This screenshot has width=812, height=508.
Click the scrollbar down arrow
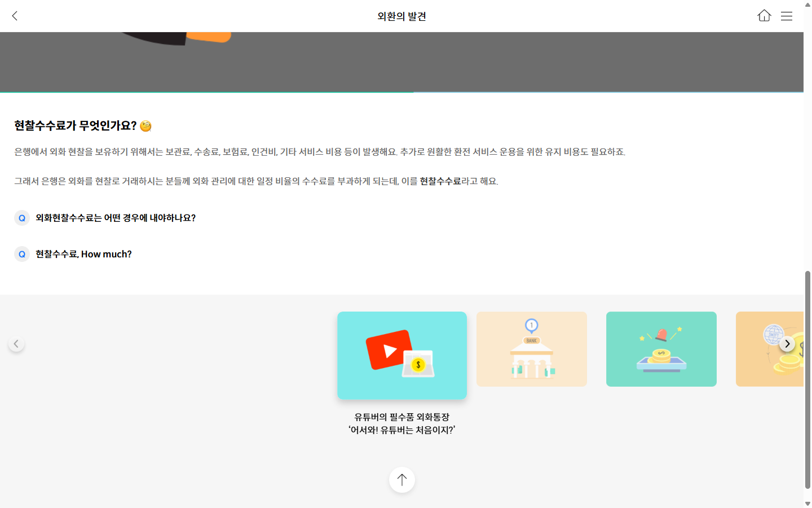(807, 503)
